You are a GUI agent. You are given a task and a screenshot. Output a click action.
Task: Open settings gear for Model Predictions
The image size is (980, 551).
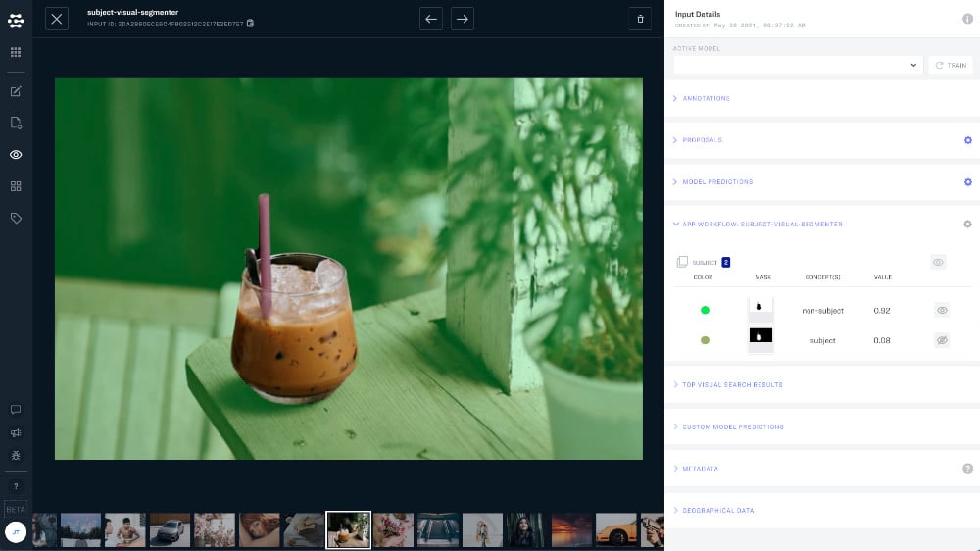click(967, 182)
